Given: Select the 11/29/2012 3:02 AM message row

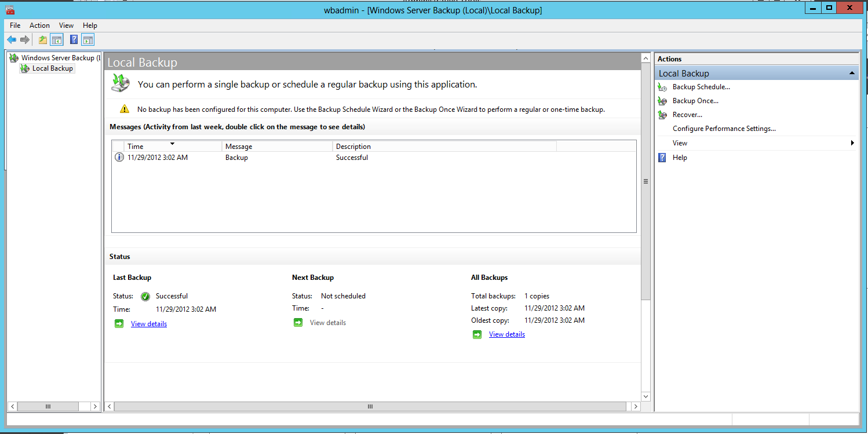Looking at the screenshot, I should click(374, 158).
